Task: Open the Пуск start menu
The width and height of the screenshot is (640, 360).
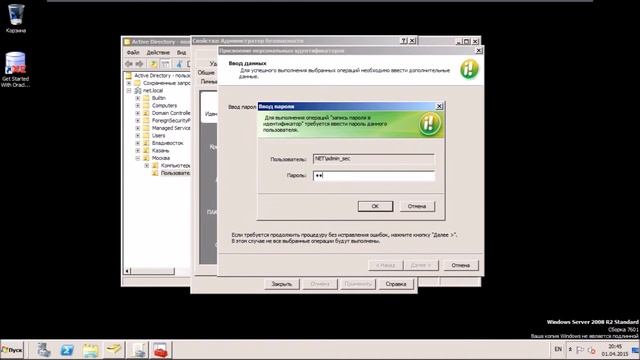Action: pyautogui.click(x=12, y=350)
